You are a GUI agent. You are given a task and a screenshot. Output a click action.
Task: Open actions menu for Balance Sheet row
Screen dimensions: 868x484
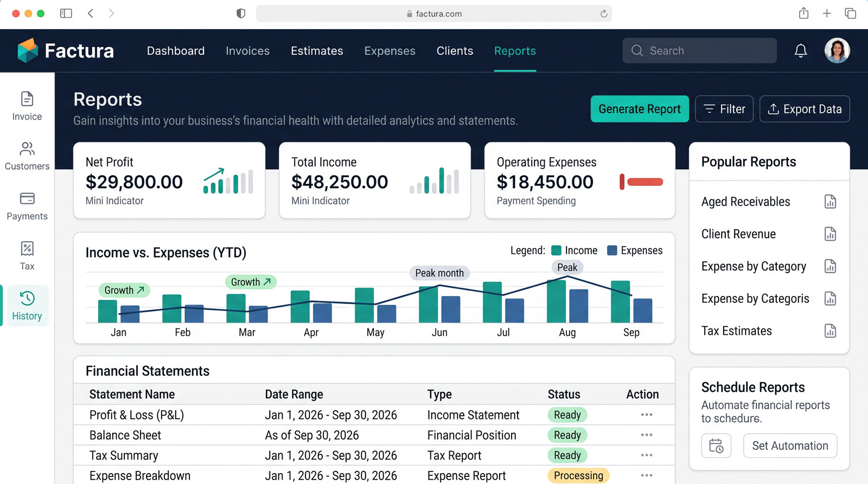pos(646,435)
